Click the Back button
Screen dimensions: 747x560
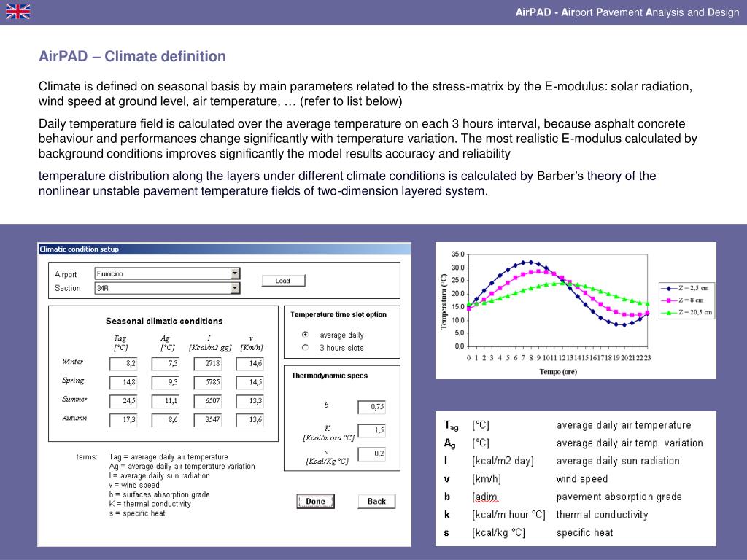click(x=376, y=502)
